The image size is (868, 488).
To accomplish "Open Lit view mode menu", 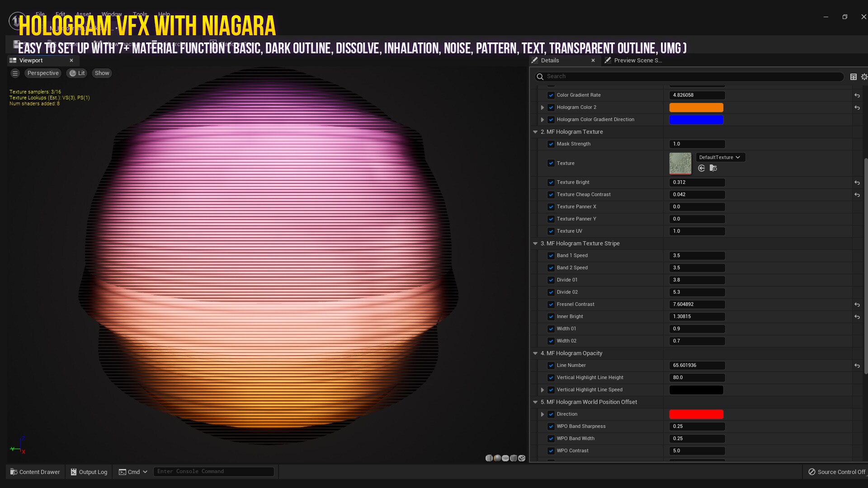I will (77, 73).
